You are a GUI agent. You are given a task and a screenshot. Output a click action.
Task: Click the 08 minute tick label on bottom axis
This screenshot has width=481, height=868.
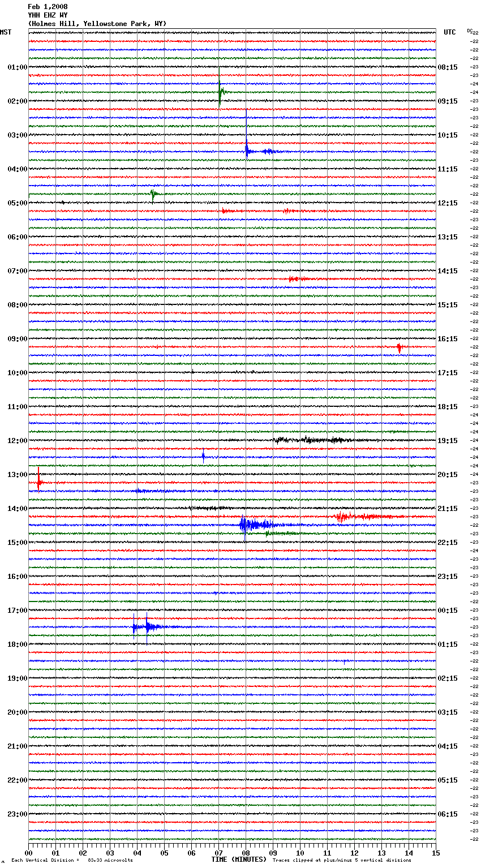coord(246,853)
